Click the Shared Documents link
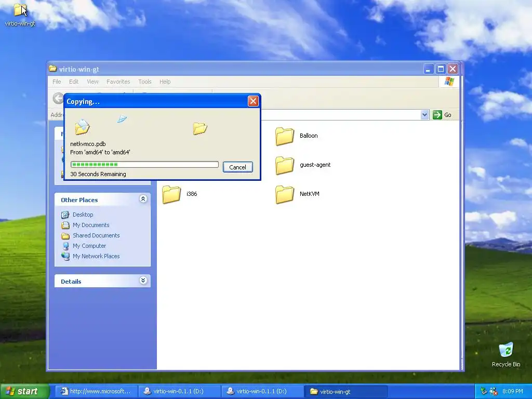 pos(96,236)
